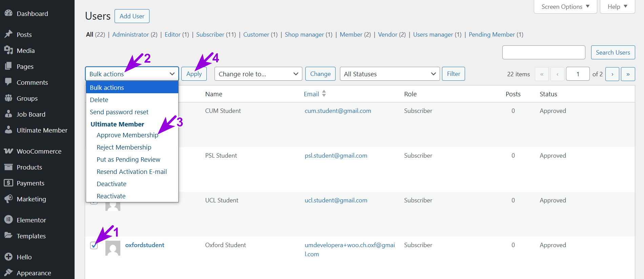Click the user search input field
The width and height of the screenshot is (644, 279).
544,52
